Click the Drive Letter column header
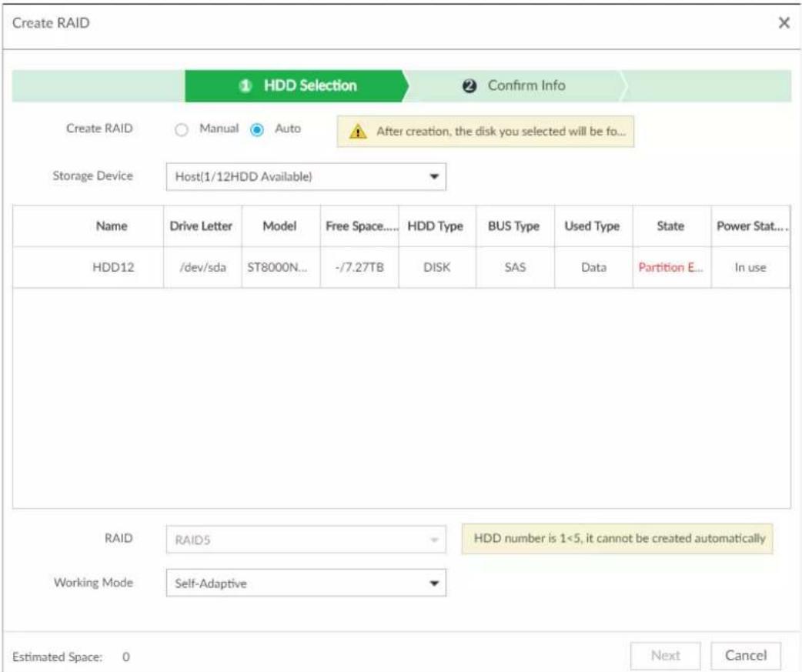 [201, 226]
